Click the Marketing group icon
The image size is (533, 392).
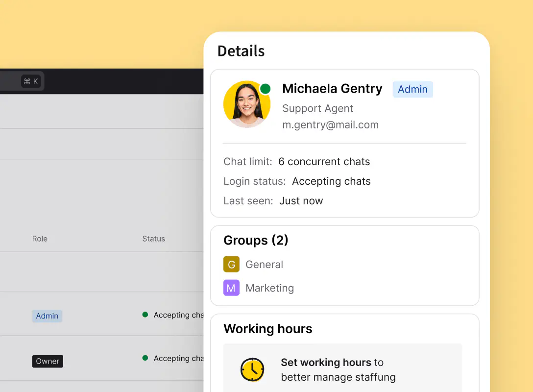click(x=231, y=288)
